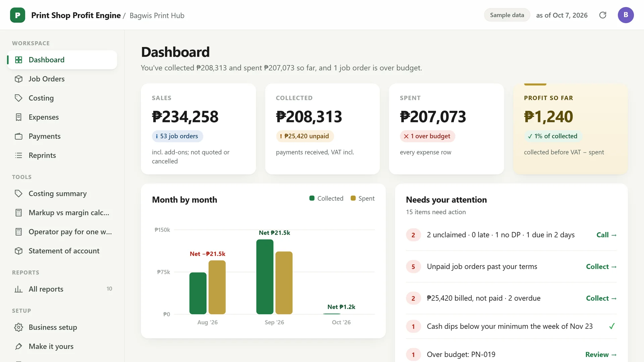
Task: Click the green Collected legend swatch
Action: [312, 198]
